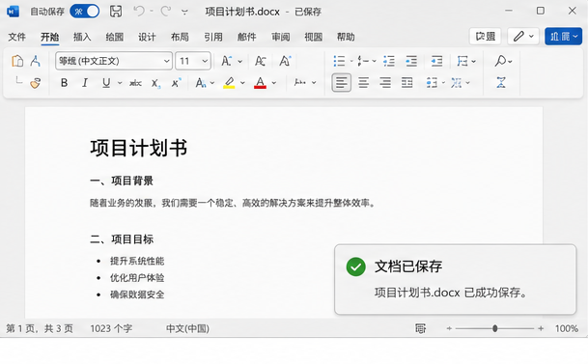Click the Word application logo icon
Screen dimensions: 588x364
[x=14, y=12]
